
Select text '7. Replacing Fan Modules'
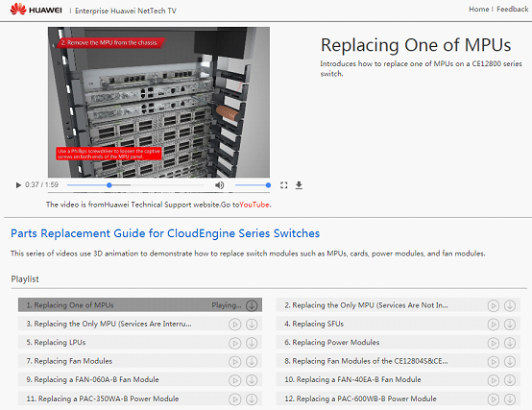pos(69,361)
